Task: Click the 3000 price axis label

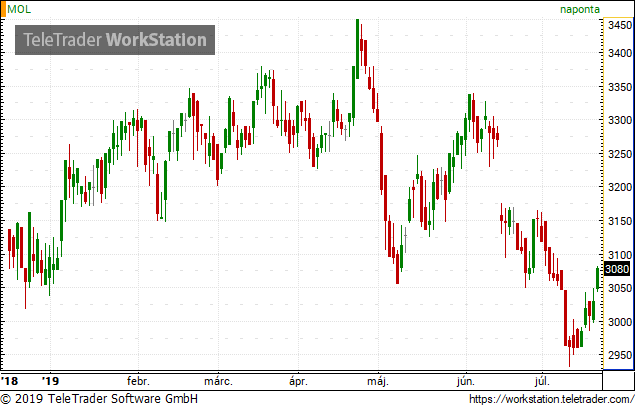Action: point(620,322)
